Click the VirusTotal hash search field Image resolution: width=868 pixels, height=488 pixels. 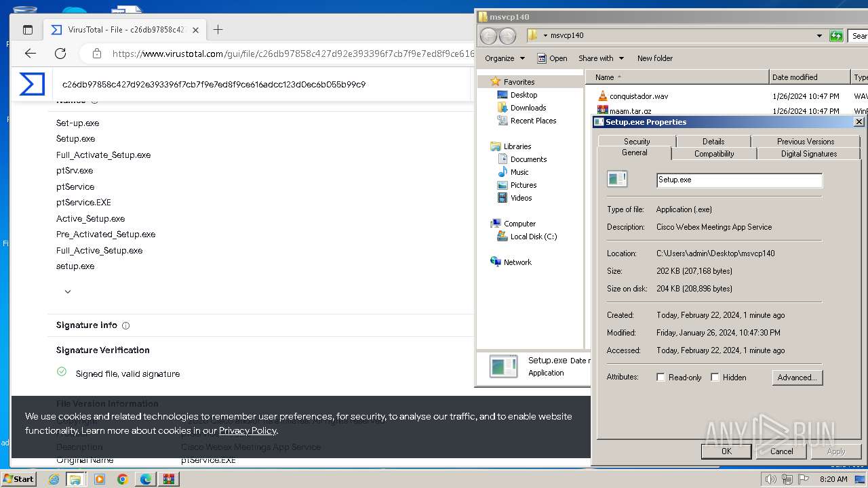click(261, 85)
